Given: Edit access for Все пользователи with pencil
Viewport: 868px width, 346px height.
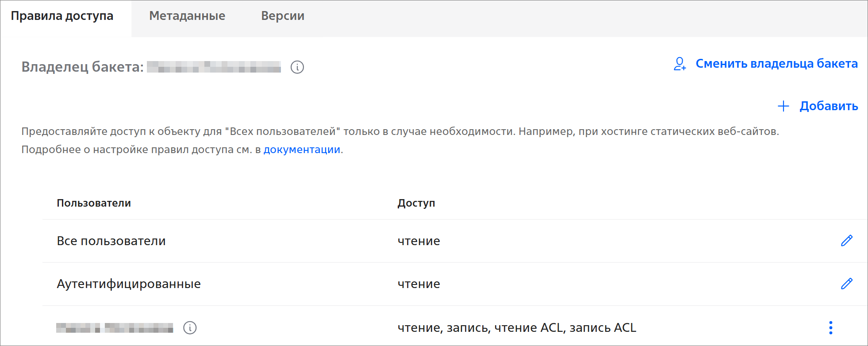Looking at the screenshot, I should click(x=846, y=241).
